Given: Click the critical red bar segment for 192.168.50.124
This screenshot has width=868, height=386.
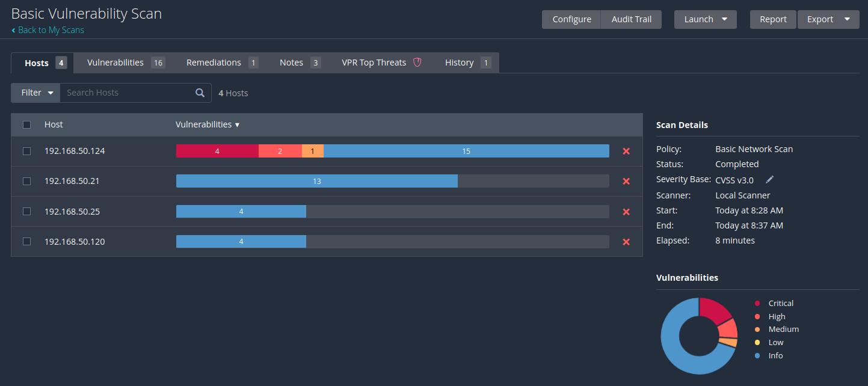Looking at the screenshot, I should point(217,152).
